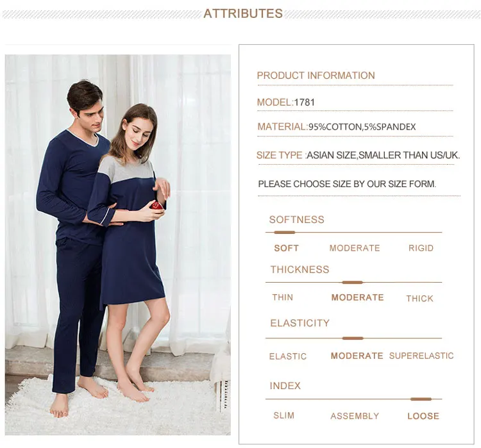Select RIGID under Softness
The height and width of the screenshot is (448, 481).
[x=421, y=248]
